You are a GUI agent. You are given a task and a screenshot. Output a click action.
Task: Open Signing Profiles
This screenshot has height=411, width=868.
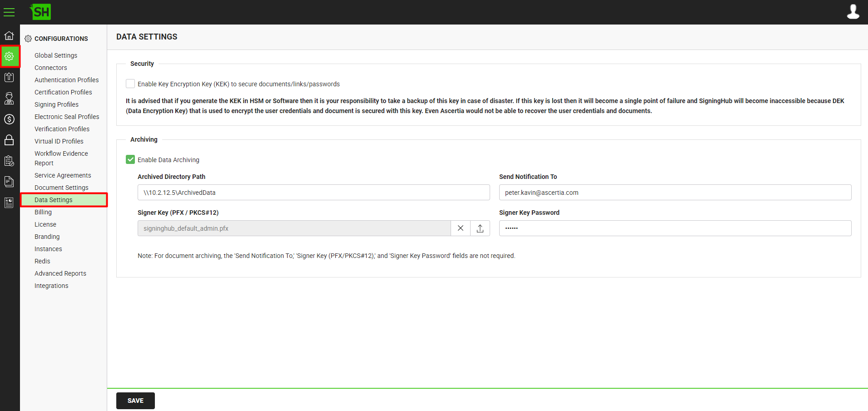click(x=56, y=104)
